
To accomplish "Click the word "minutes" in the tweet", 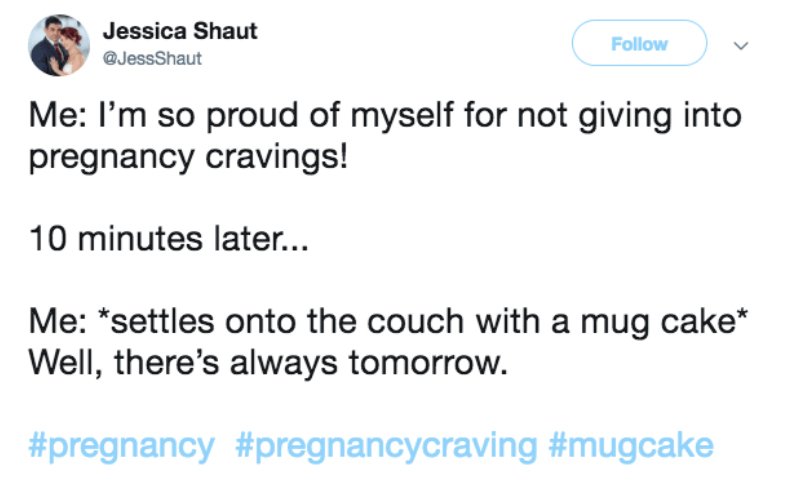I will point(140,239).
